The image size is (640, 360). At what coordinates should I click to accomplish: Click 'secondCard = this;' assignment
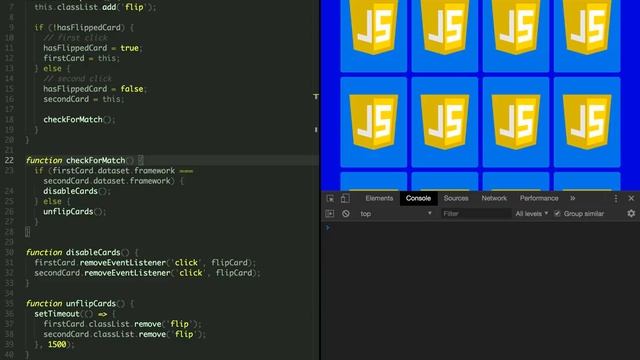point(84,99)
